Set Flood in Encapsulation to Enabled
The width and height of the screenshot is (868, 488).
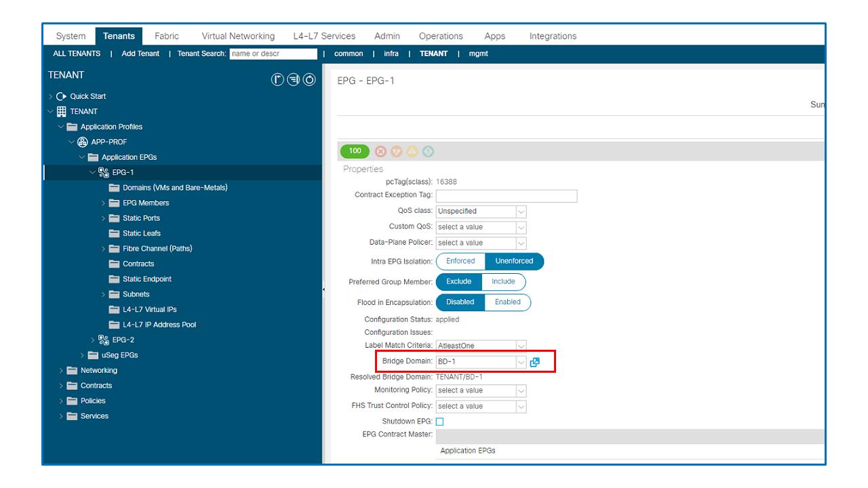[x=508, y=302]
